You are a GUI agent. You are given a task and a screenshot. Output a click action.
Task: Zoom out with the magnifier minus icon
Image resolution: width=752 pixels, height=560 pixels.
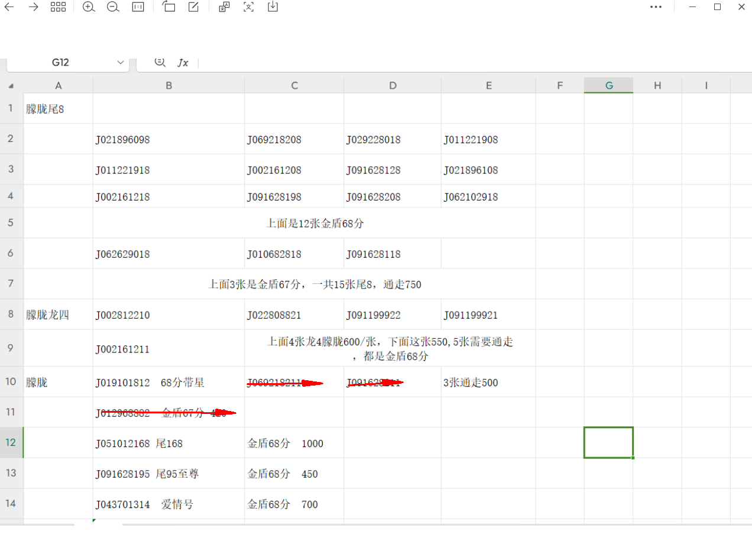(x=113, y=7)
